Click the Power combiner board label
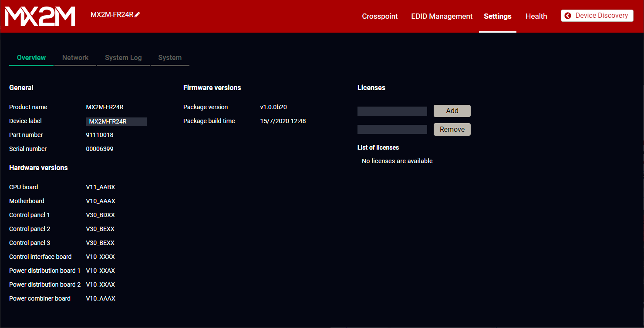This screenshot has height=328, width=644. pyautogui.click(x=40, y=298)
